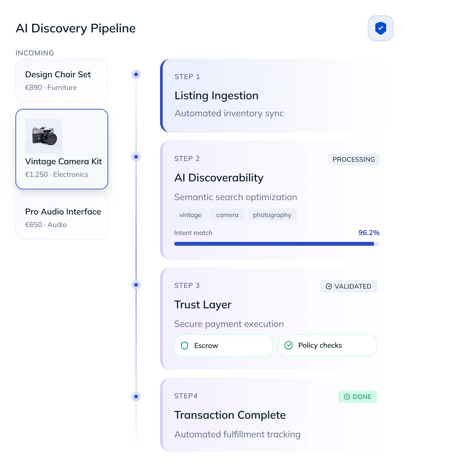This screenshot has width=476, height=467.
Task: Click the photography tag chip
Action: pos(272,215)
